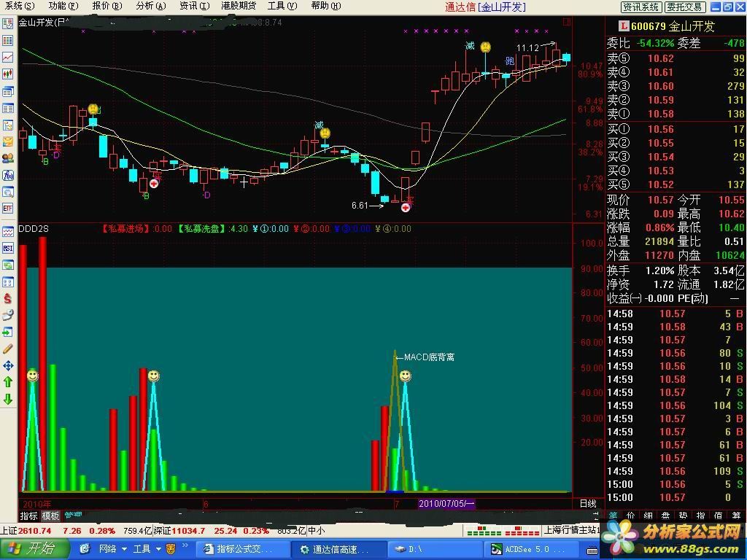Click the yellow envelope message icon
The height and width of the screenshot is (560, 747).
point(7,141)
